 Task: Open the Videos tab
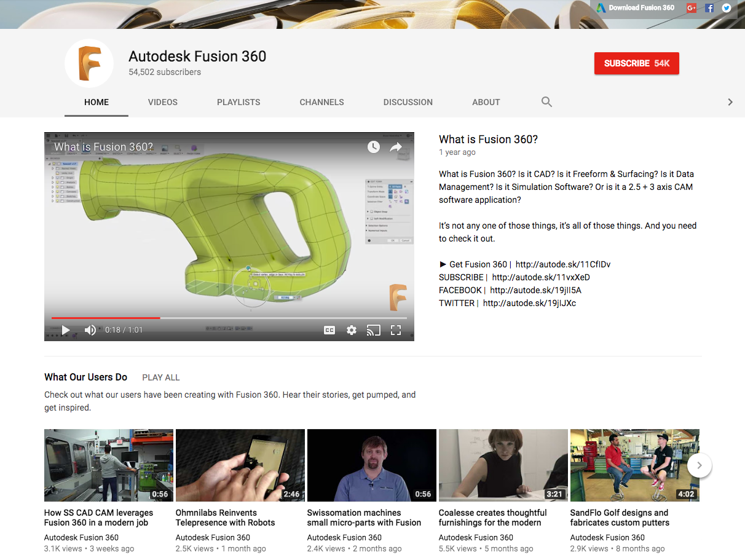[x=163, y=102]
